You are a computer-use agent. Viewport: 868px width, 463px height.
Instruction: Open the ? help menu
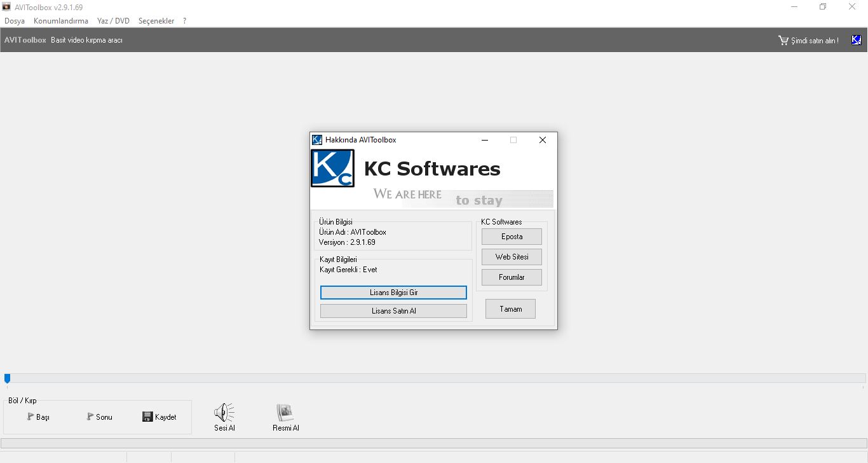tap(184, 21)
